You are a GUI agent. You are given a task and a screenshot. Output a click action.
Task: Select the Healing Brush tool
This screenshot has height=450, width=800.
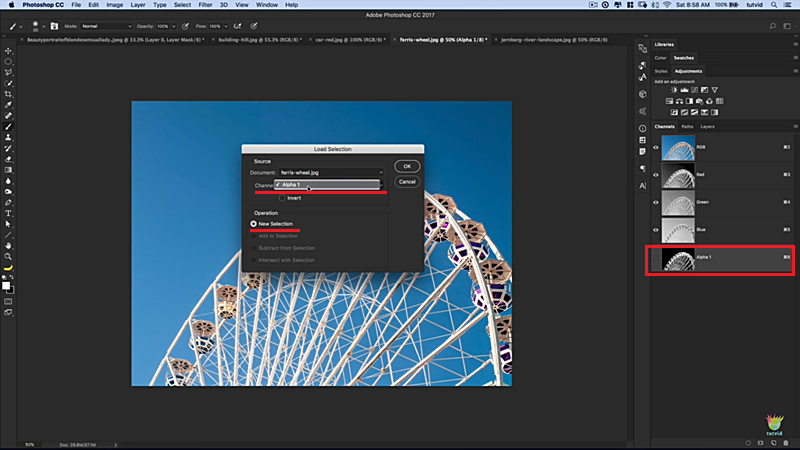(x=8, y=116)
